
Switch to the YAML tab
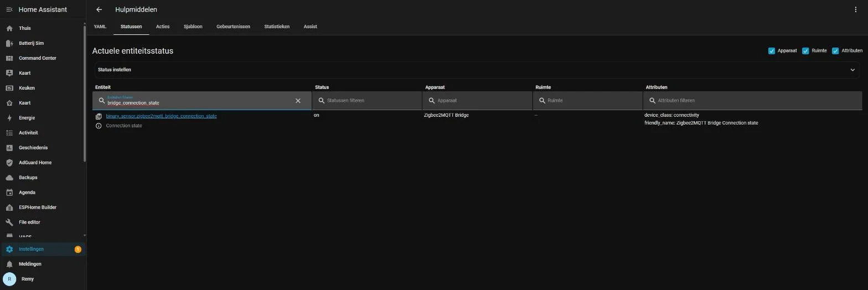[100, 27]
